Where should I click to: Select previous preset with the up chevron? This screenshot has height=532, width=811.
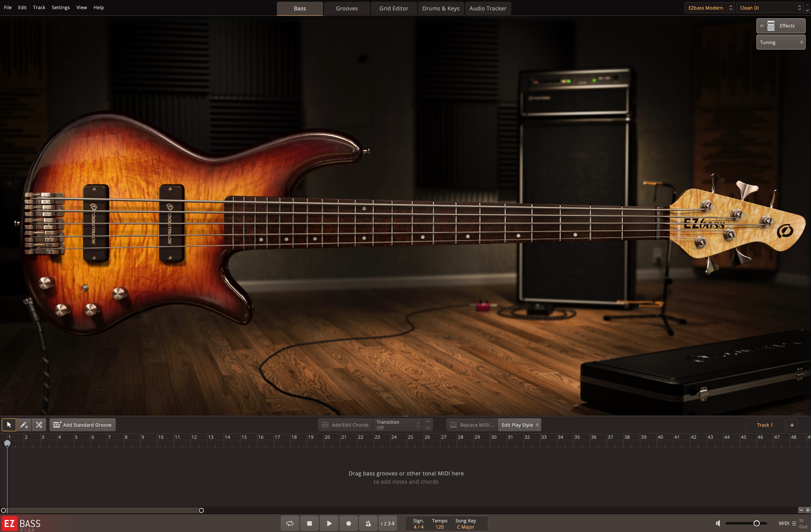click(x=807, y=5)
